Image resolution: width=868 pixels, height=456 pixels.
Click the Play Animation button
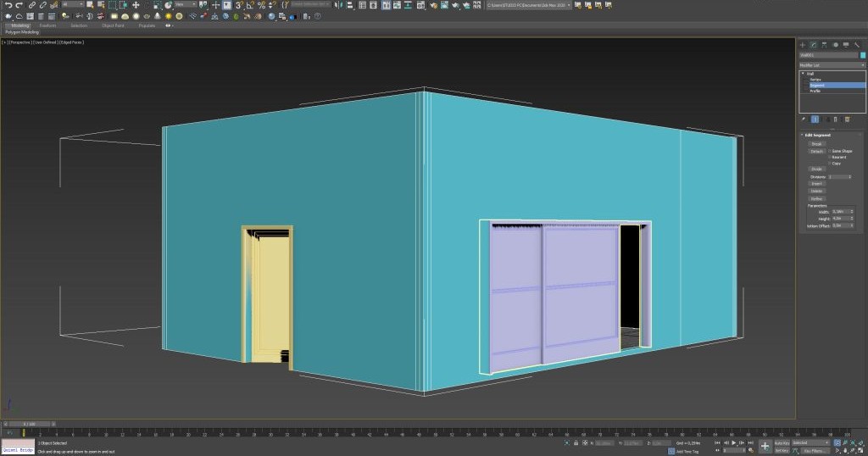(733, 442)
